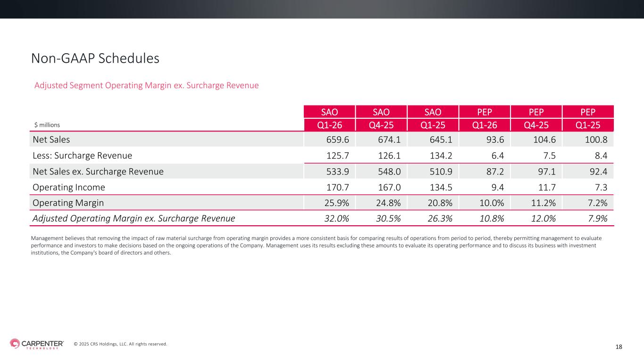Select the Adjusted Operating Margin ex. Surcharge label
644x362 pixels.
[x=134, y=218]
